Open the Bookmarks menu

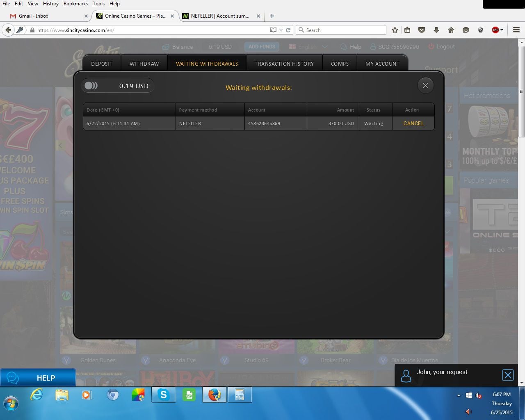tap(75, 4)
